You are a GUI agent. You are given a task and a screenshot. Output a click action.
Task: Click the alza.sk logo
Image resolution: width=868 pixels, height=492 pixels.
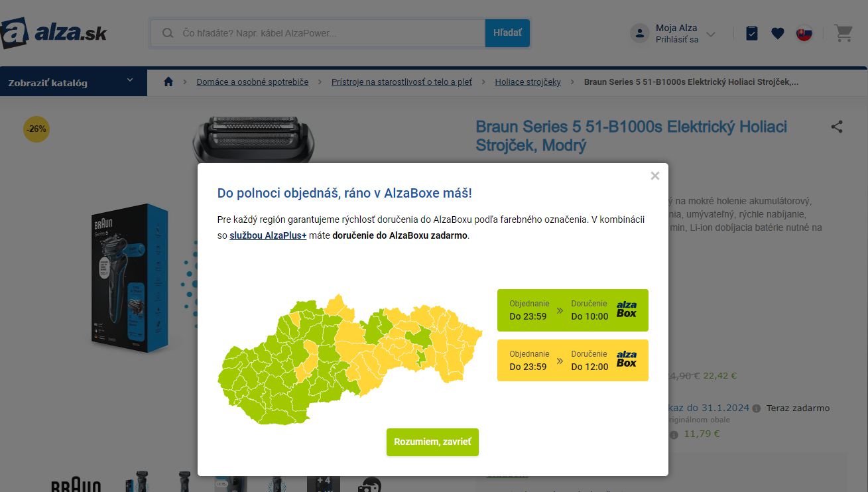(x=54, y=32)
